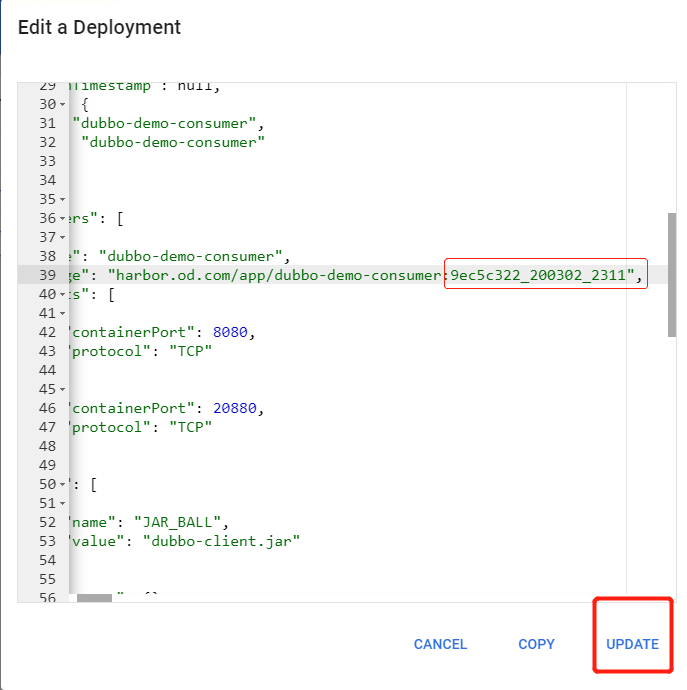
Task: Toggle the fold arrow at line 36
Action: coord(63,219)
